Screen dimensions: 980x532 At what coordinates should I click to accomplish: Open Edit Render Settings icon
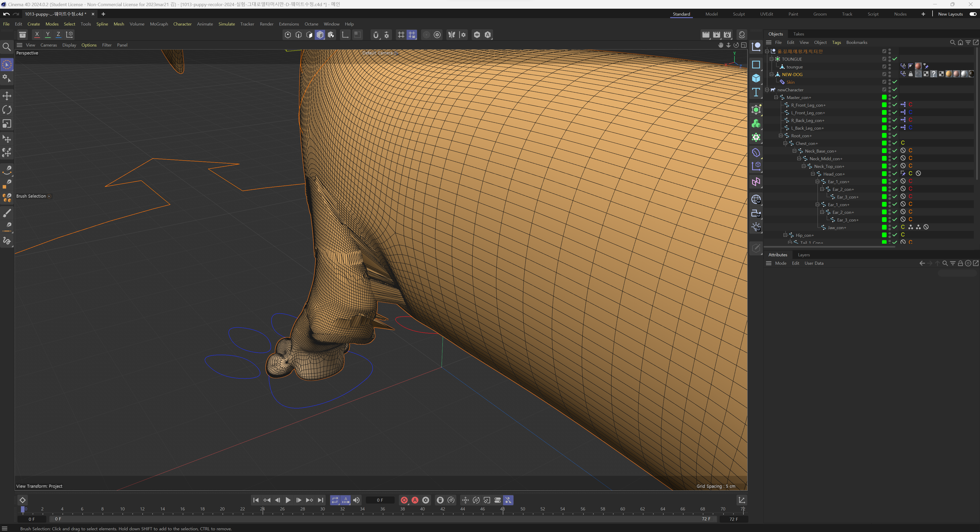[x=727, y=35]
